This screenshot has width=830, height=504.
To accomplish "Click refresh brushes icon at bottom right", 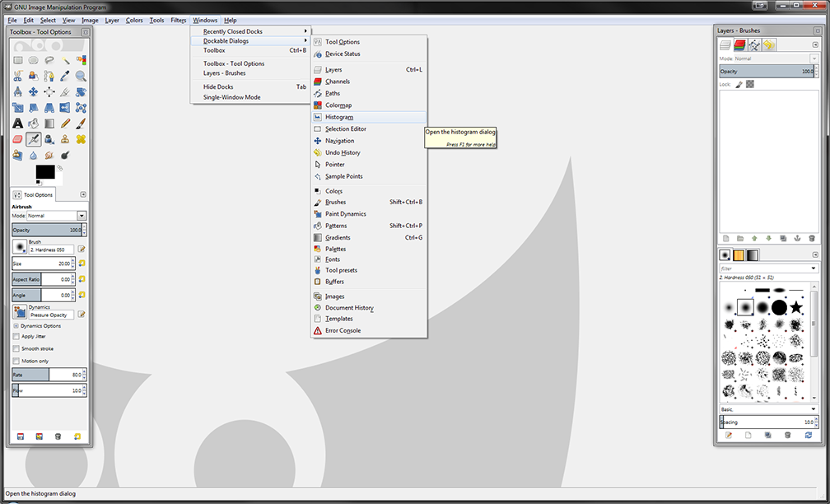I will click(809, 435).
